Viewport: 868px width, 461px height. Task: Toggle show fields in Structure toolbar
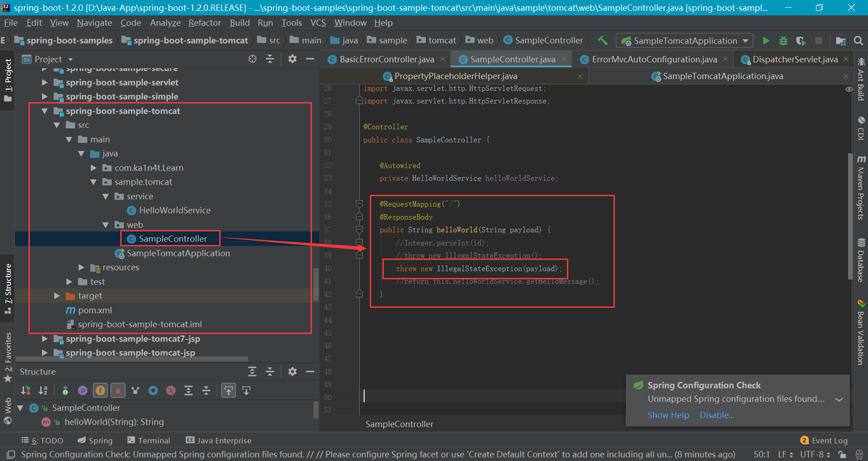[100, 390]
